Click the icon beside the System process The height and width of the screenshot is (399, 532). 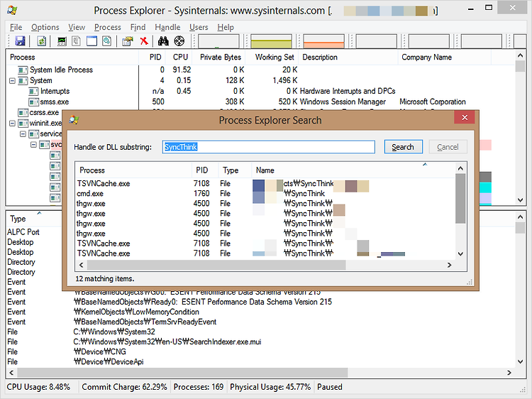pyautogui.click(x=23, y=81)
